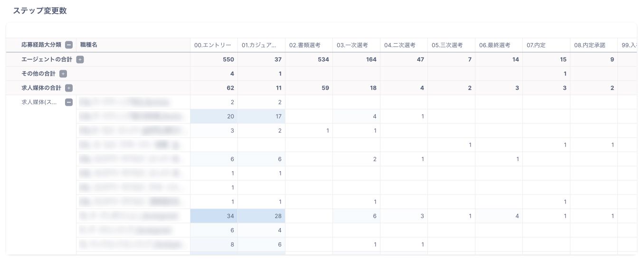Click the 03.一次選考 column header
This screenshot has height=260, width=644.
(x=352, y=45)
